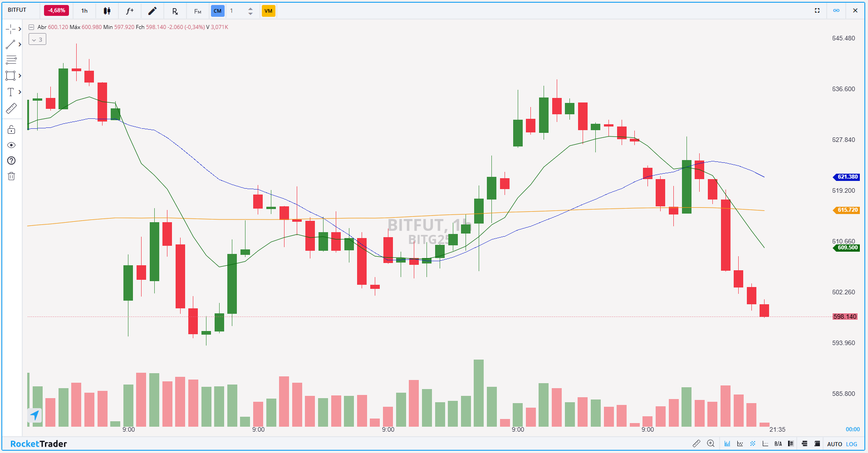The height and width of the screenshot is (453, 868).
Task: Click the yellow VM button
Action: tap(268, 10)
